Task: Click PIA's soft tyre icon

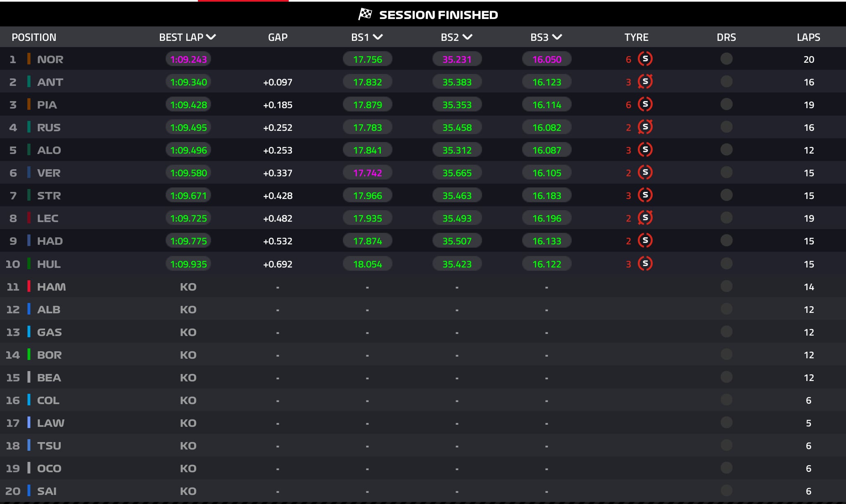Action: (x=645, y=104)
